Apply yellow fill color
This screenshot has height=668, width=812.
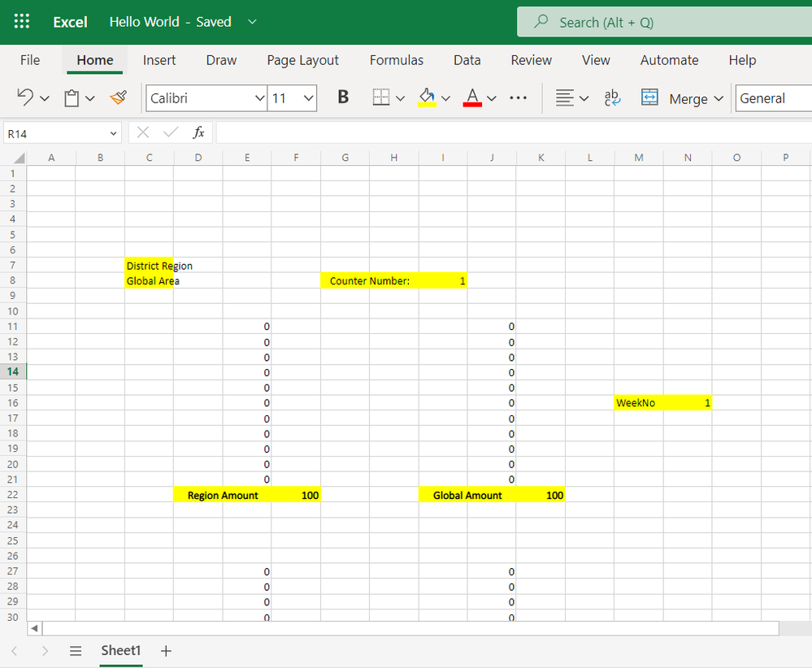(427, 98)
